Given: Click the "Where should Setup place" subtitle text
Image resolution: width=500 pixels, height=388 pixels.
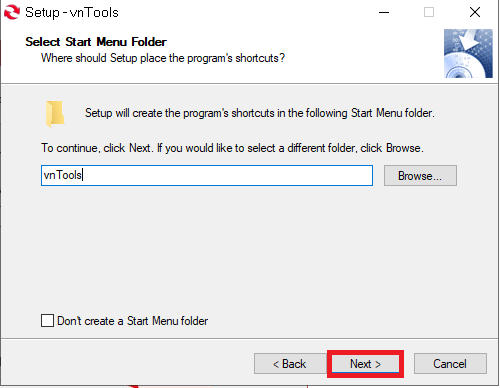Looking at the screenshot, I should (163, 58).
